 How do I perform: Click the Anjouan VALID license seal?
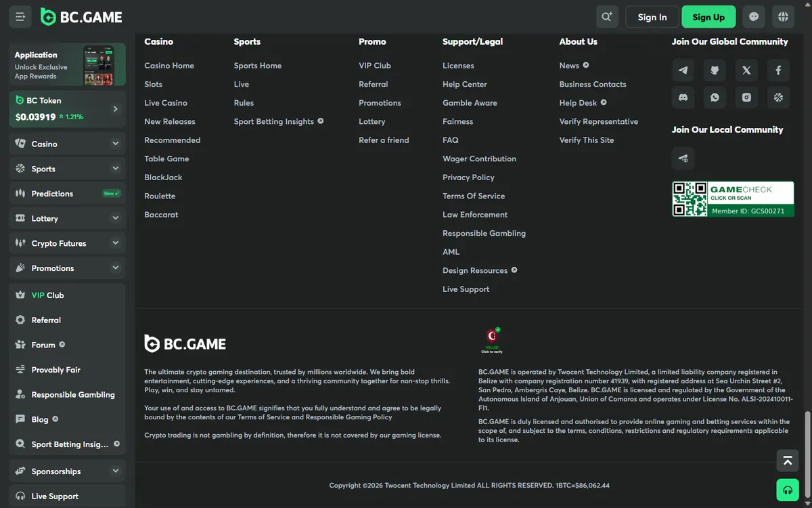[x=492, y=340]
